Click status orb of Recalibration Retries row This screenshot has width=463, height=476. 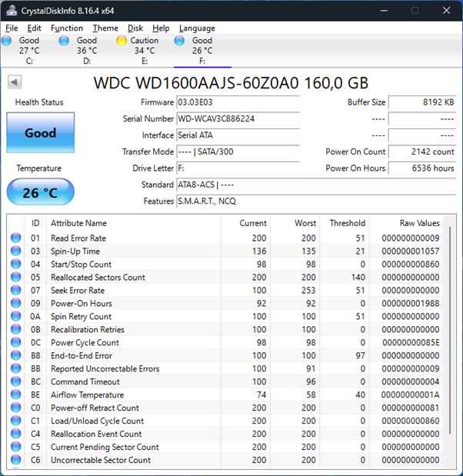click(16, 329)
